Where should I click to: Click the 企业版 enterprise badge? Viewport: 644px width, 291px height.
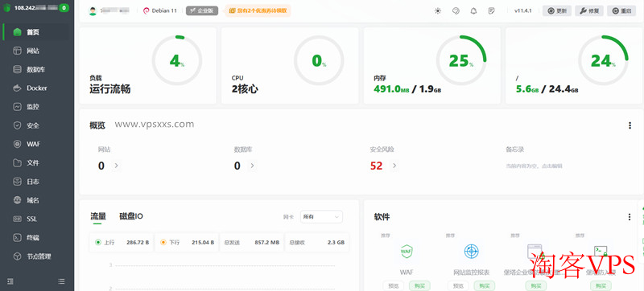click(x=202, y=11)
